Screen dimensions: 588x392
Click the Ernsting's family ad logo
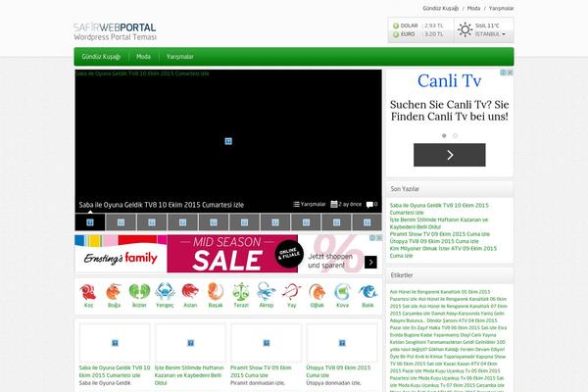(x=121, y=258)
